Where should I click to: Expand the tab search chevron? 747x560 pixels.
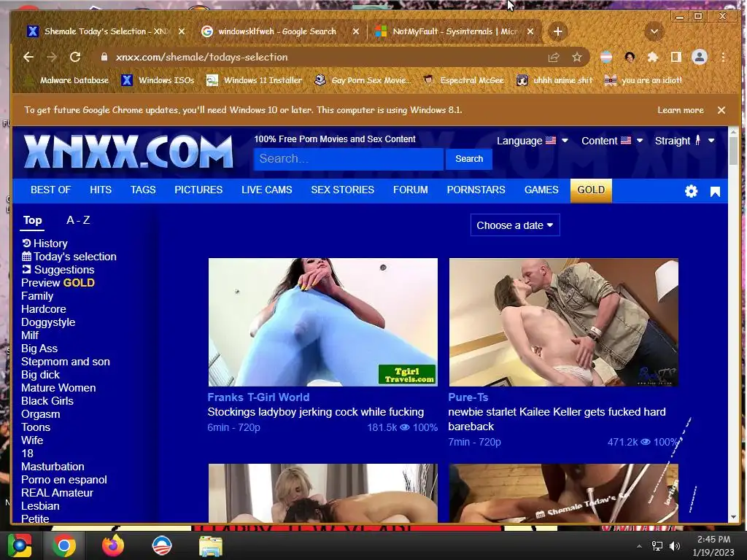coord(654,32)
